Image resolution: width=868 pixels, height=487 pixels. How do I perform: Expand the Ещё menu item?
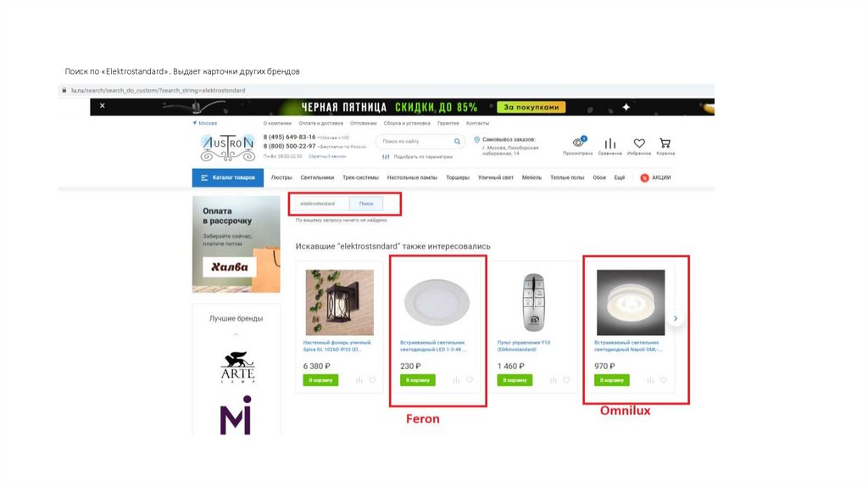click(x=620, y=178)
